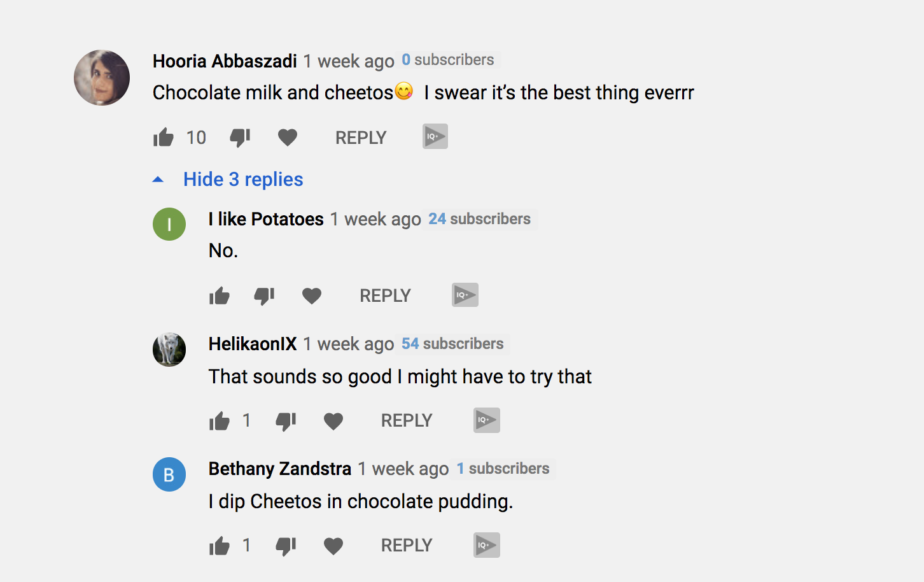Click IQ icon on I like Potatoes' reply
The width and height of the screenshot is (924, 582).
tap(465, 295)
